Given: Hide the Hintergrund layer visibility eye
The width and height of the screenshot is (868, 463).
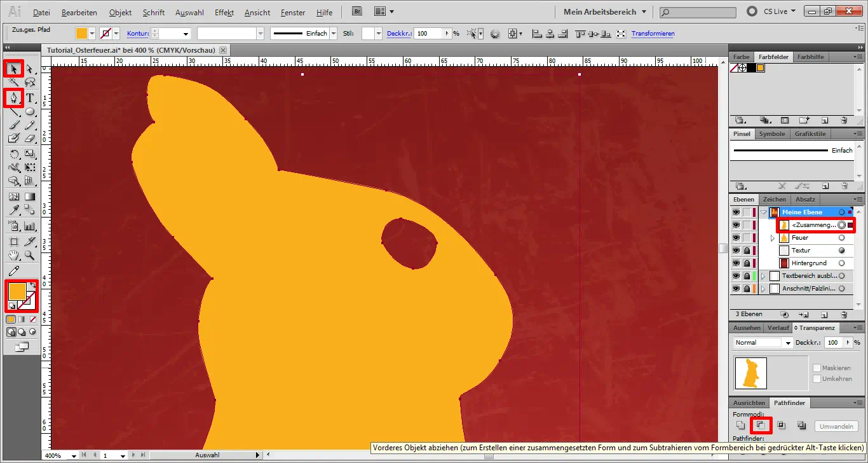Looking at the screenshot, I should point(736,263).
